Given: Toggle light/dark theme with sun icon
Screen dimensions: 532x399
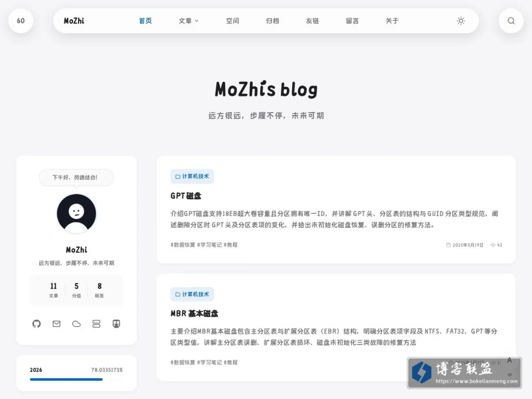Looking at the screenshot, I should pos(461,21).
